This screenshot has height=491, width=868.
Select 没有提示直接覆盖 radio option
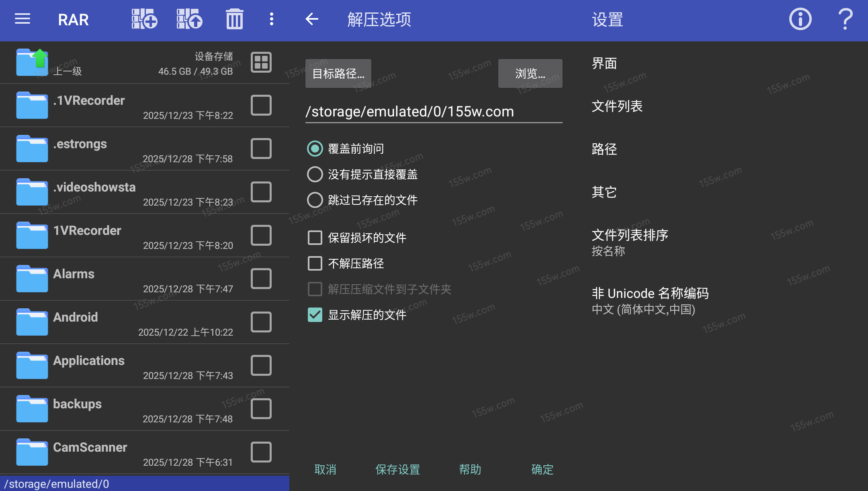coord(315,174)
